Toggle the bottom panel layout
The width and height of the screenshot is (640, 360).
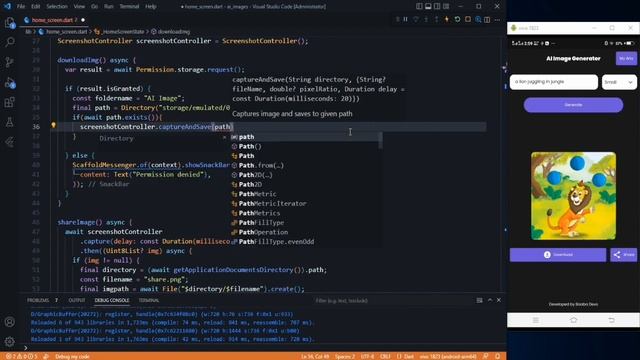point(428,7)
